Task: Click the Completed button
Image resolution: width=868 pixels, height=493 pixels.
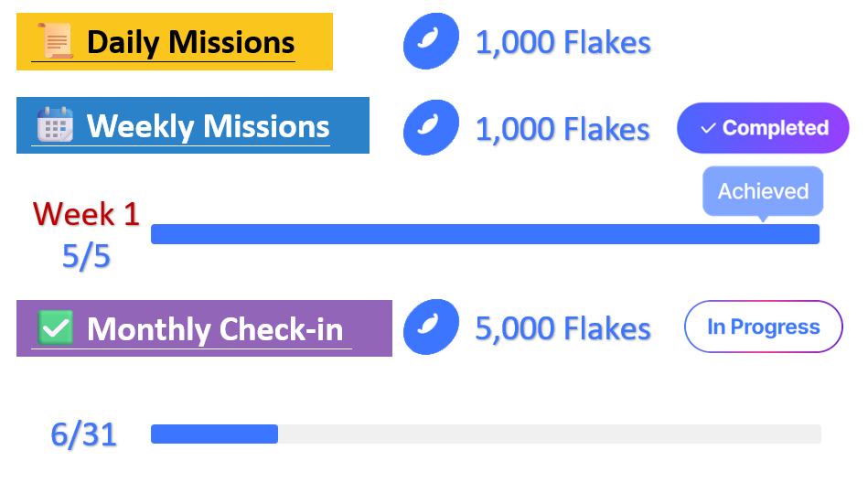Action: pos(763,128)
